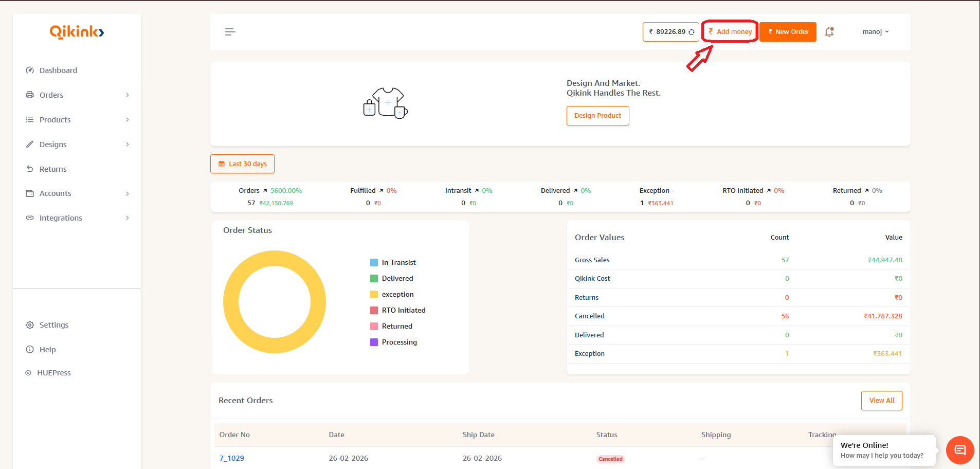
Task: Toggle the In Transist legend item
Action: [x=398, y=262]
